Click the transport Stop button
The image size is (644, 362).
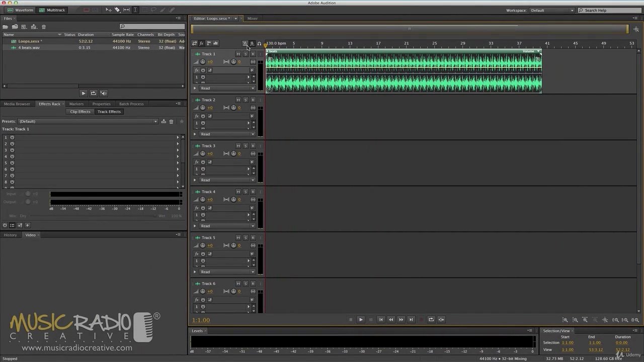point(351,319)
